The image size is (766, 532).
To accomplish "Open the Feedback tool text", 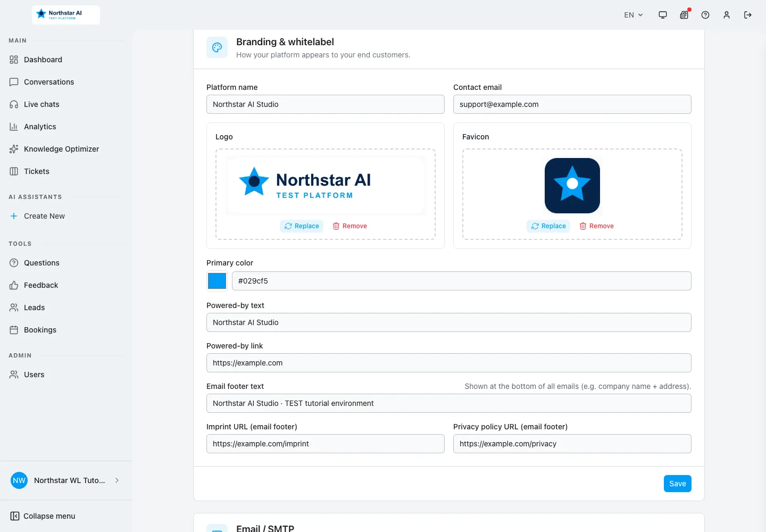I will tap(41, 285).
